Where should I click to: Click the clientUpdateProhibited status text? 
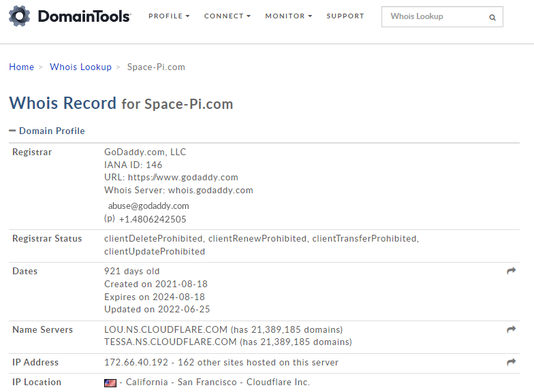click(155, 252)
